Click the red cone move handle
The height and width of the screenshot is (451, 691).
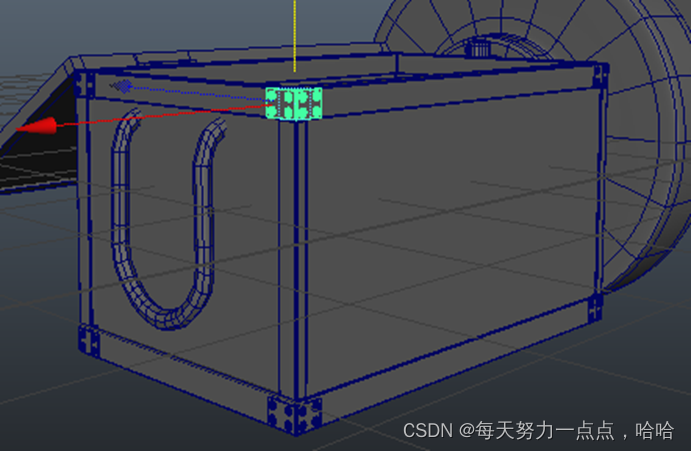tap(37, 126)
